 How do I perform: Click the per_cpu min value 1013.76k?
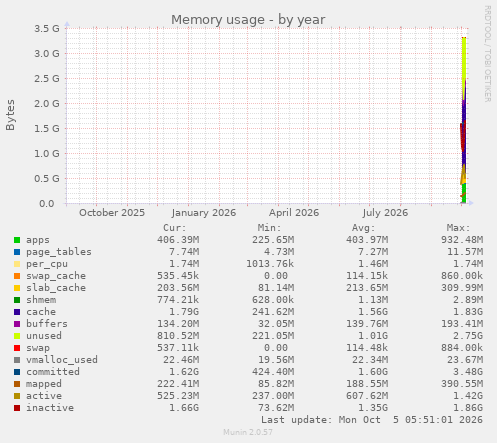click(x=270, y=264)
